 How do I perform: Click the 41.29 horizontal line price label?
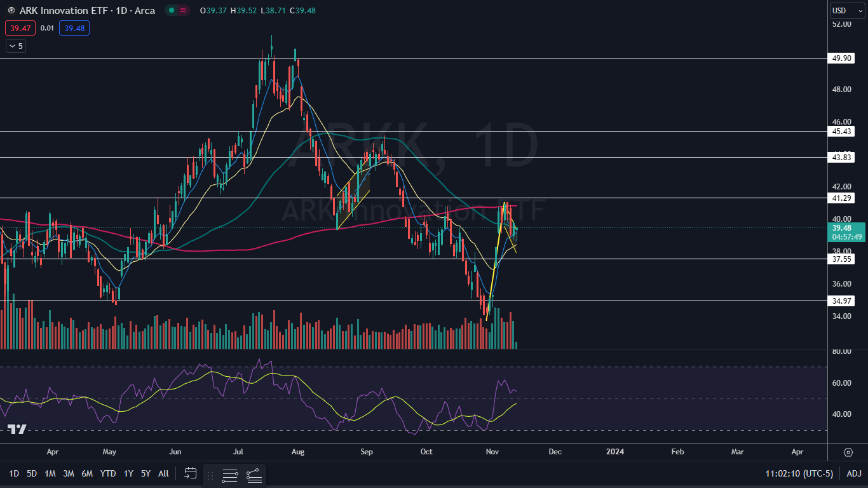(843, 198)
